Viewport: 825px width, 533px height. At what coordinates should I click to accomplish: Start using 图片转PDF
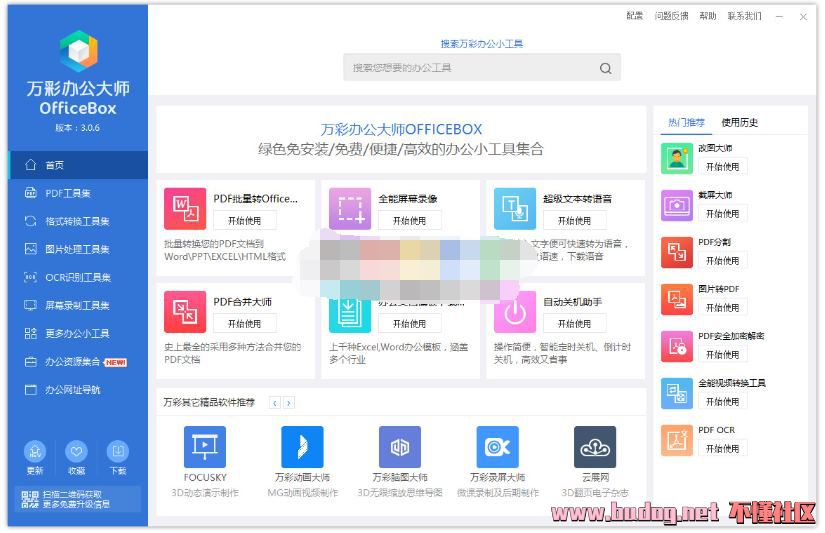pyautogui.click(x=722, y=307)
